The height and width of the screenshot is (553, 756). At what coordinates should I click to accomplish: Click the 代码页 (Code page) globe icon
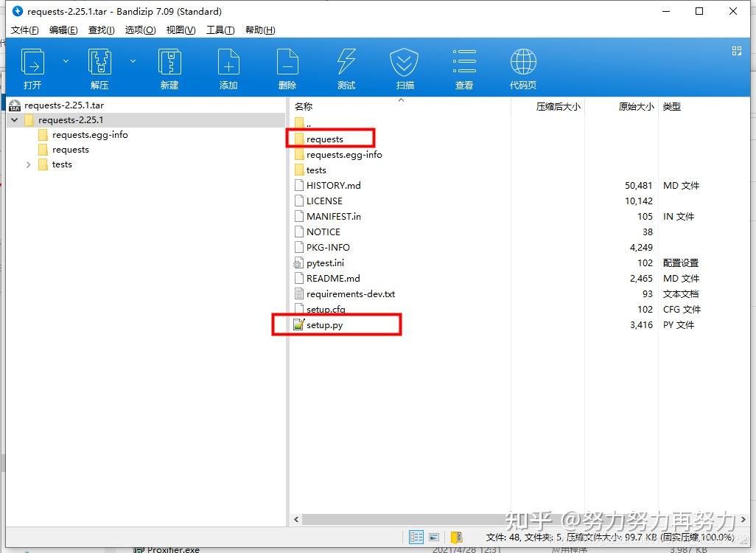coord(523,62)
